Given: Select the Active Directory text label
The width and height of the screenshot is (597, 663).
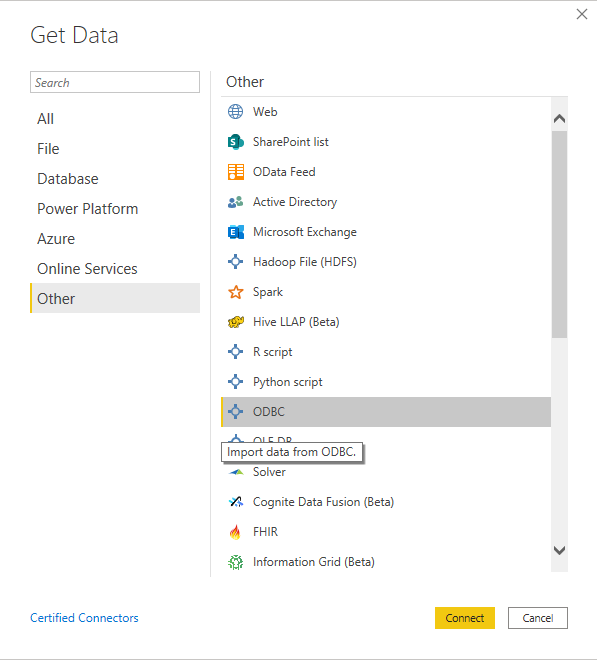Looking at the screenshot, I should click(295, 202).
